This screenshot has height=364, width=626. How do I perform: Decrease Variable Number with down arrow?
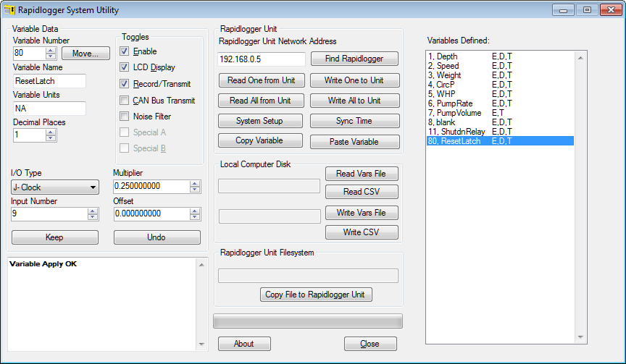(51, 56)
